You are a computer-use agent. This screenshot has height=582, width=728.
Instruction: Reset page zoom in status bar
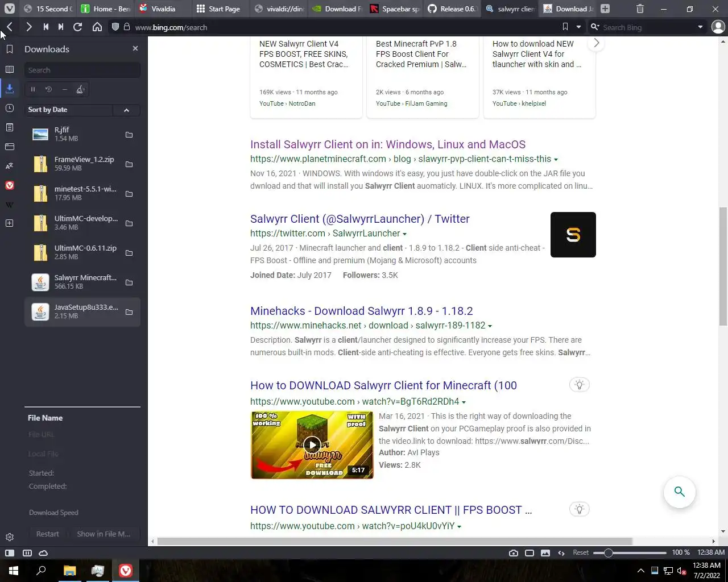click(x=581, y=552)
